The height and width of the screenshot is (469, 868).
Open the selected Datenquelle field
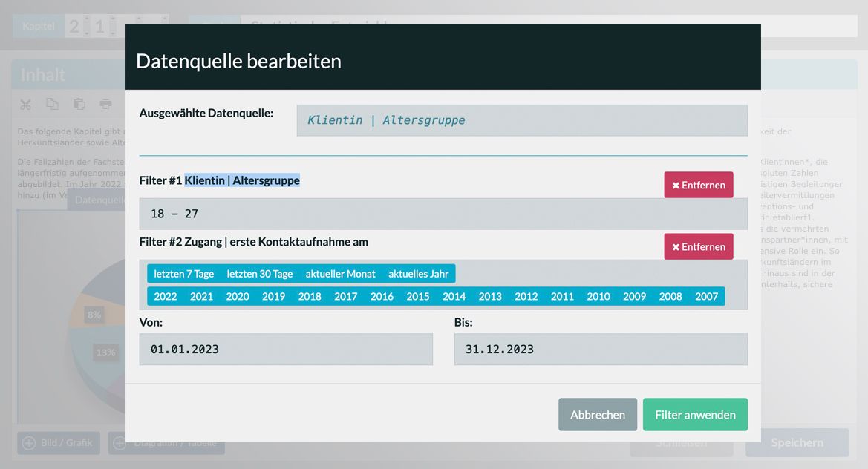coord(521,120)
